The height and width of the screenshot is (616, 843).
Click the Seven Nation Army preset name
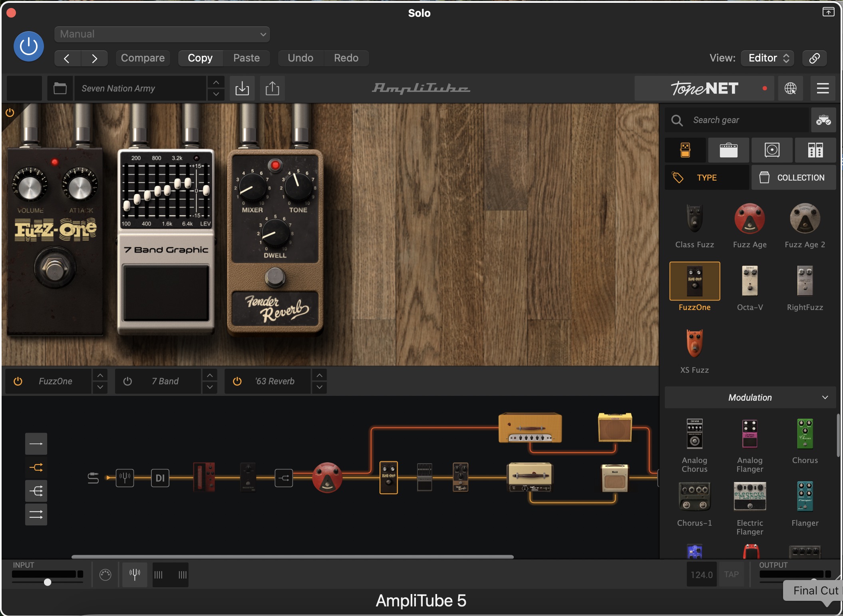pyautogui.click(x=140, y=88)
